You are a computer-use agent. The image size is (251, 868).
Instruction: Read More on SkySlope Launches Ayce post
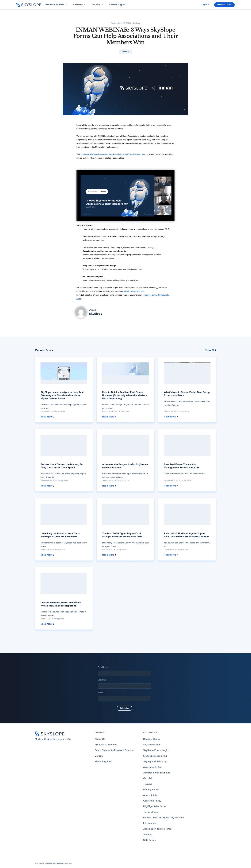point(47,417)
